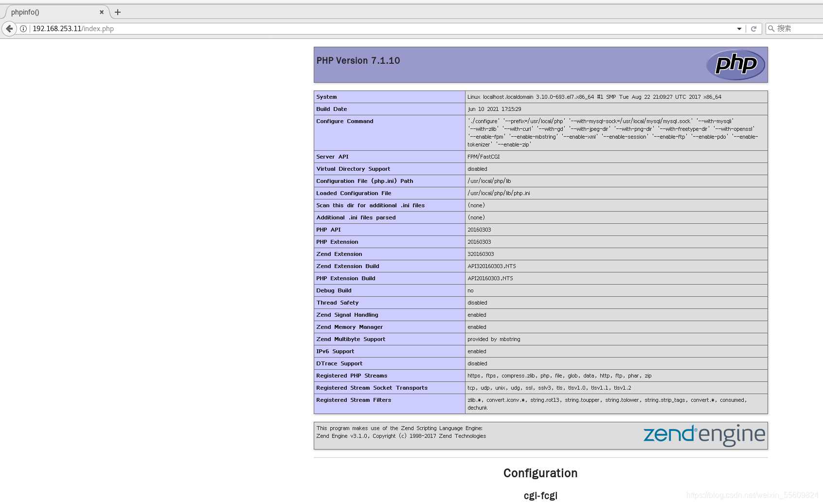Click the Loaded Configuration File label
Screen dimensions: 823x504
[354, 193]
